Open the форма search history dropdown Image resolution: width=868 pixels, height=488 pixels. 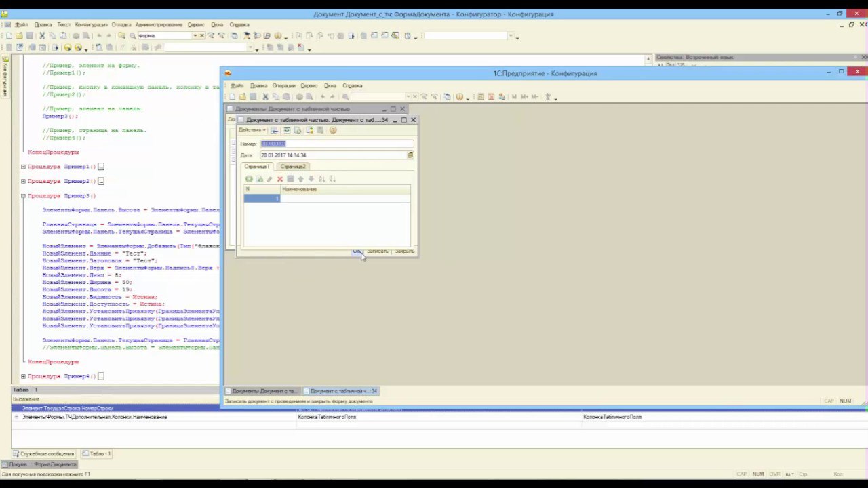[x=195, y=35]
